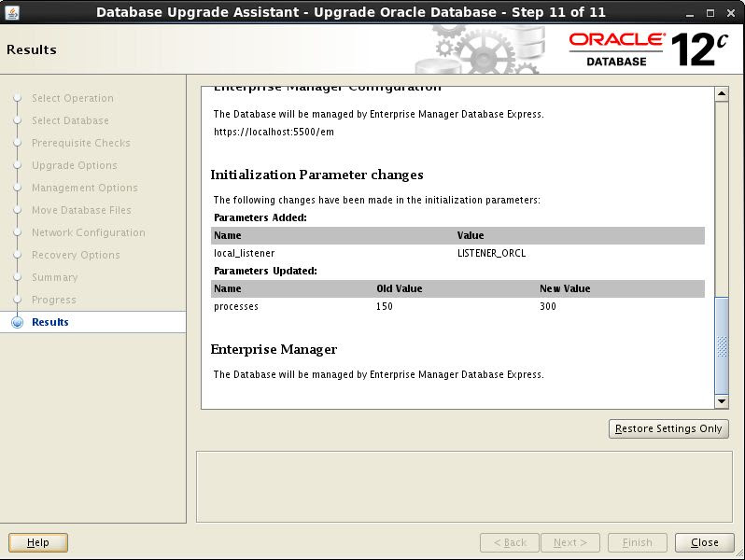The height and width of the screenshot is (560, 745).
Task: Click the results pane scrollbar thumb
Action: [x=722, y=345]
